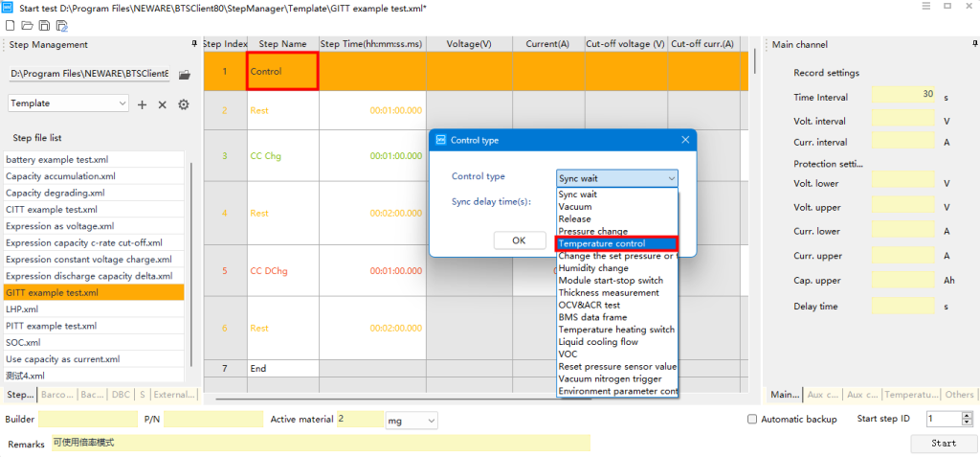Increase Start step ID with up arrow
This screenshot has width=980, height=457.
pyautogui.click(x=969, y=415)
